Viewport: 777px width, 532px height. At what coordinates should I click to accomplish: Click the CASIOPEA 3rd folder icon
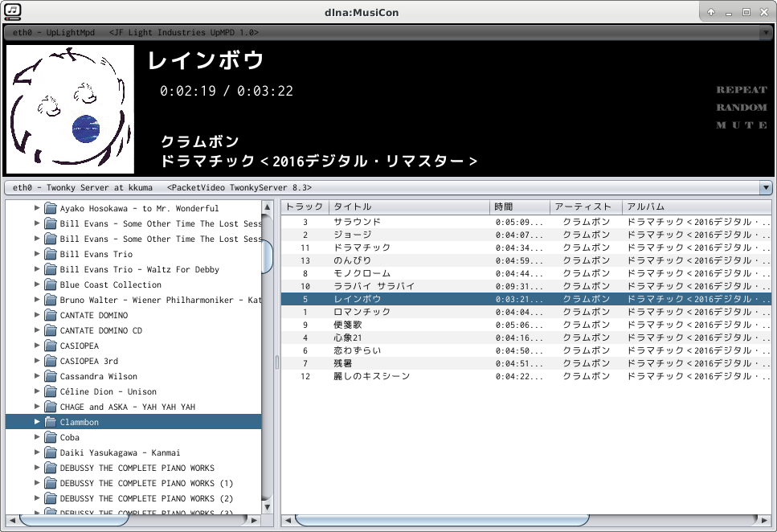tap(50, 361)
